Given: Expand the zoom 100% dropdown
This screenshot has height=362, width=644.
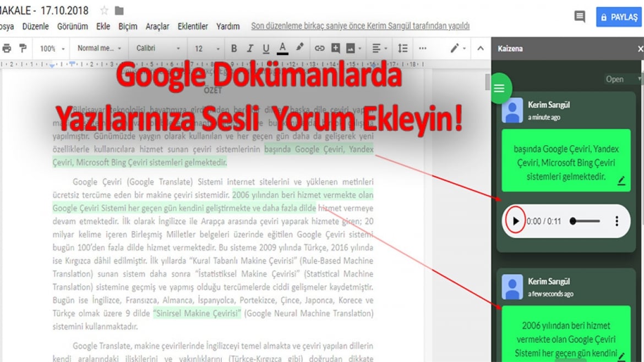Looking at the screenshot, I should click(52, 48).
